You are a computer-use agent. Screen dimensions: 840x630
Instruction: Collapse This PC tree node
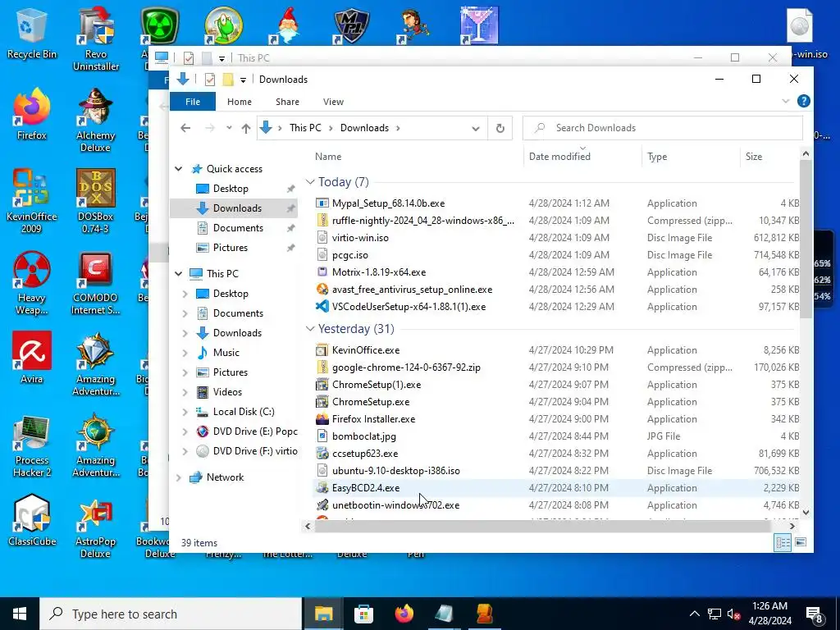point(178,274)
